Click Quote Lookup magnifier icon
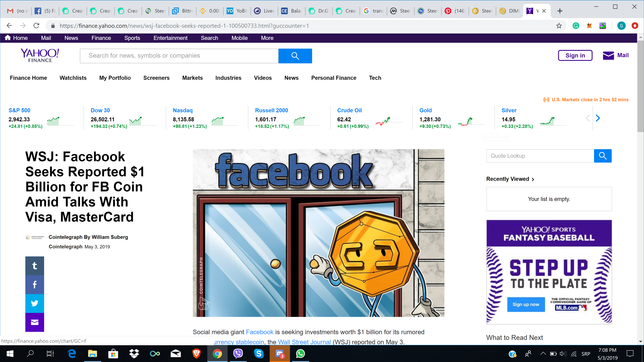This screenshot has height=362, width=644. [x=603, y=156]
